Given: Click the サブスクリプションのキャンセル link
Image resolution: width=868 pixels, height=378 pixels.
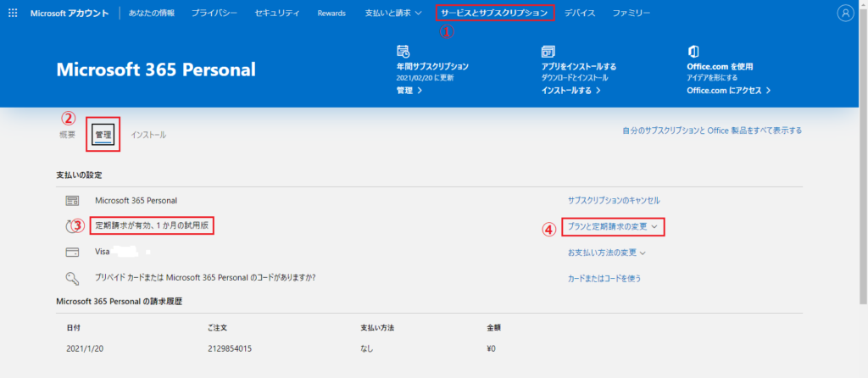Looking at the screenshot, I should point(614,200).
